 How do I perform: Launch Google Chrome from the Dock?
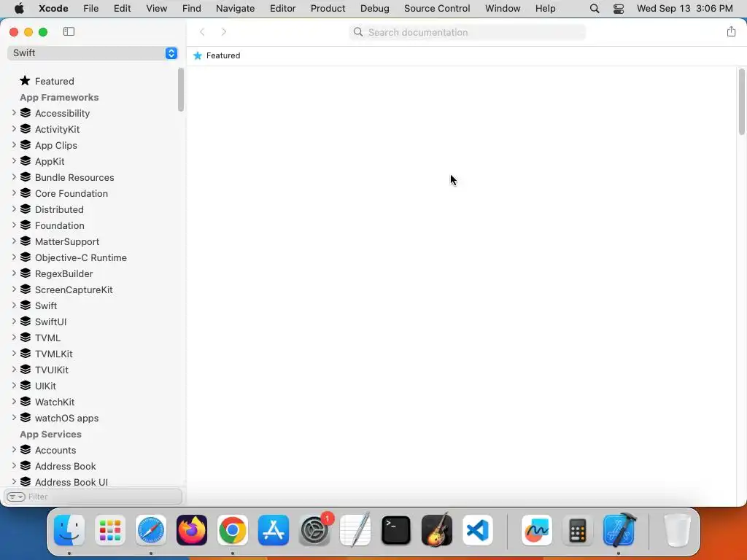pos(233,530)
